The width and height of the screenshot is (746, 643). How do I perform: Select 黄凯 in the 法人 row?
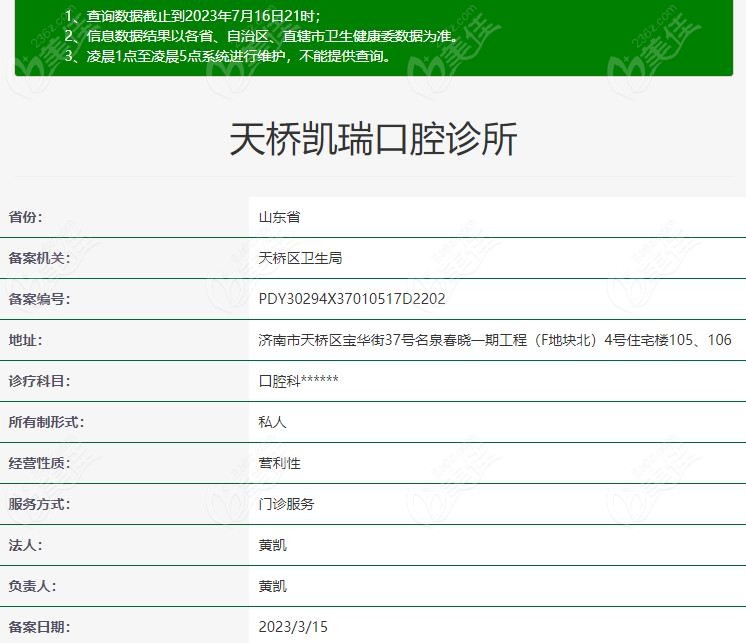point(272,545)
